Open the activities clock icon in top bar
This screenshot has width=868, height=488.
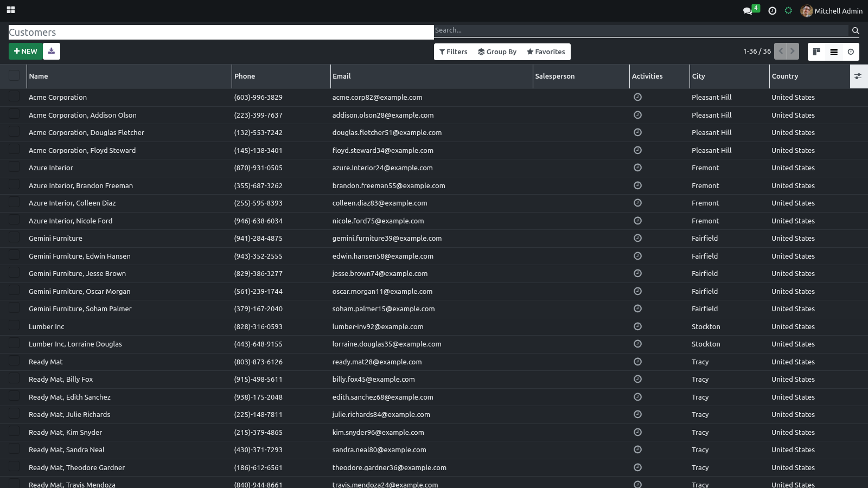click(773, 11)
